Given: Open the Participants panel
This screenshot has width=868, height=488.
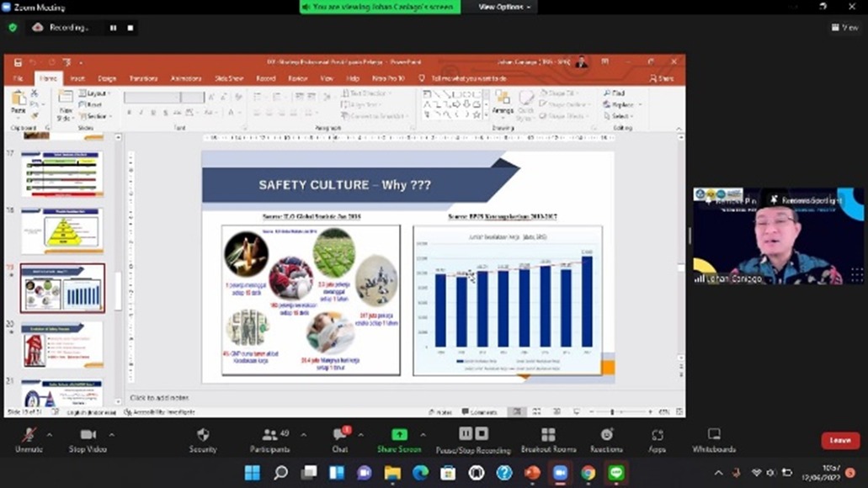Looking at the screenshot, I should pos(270,435).
